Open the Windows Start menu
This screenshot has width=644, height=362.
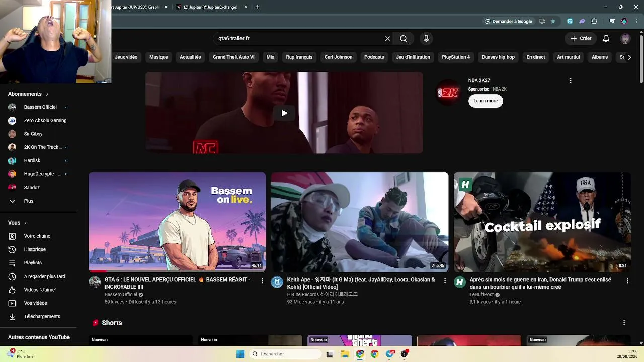click(x=240, y=354)
